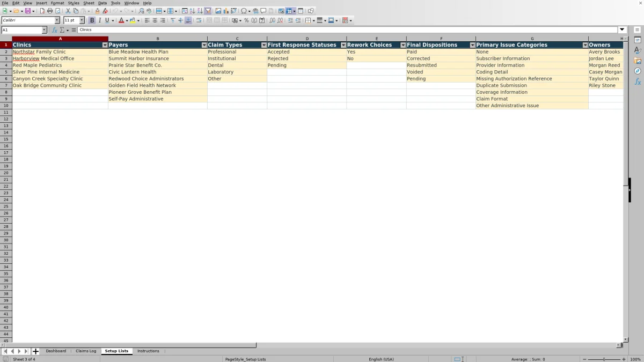The image size is (644, 362).
Task: Toggle Italic formatting
Action: (99, 20)
